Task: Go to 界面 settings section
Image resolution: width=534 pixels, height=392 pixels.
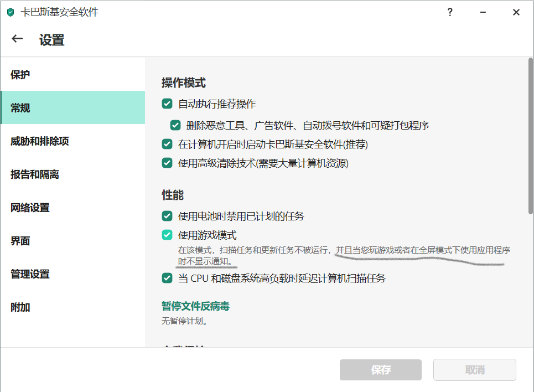Action: coord(20,241)
